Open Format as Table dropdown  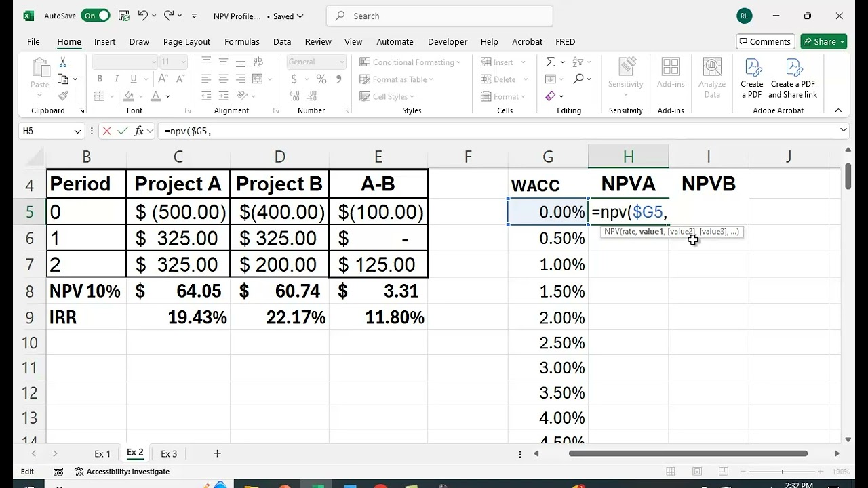coord(397,79)
